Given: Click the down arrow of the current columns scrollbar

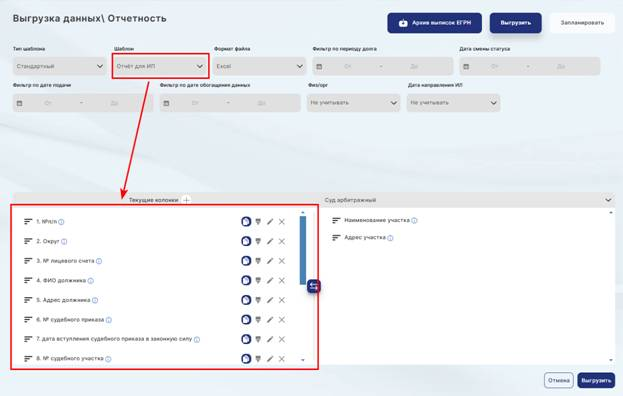Looking at the screenshot, I should pyautogui.click(x=303, y=360).
